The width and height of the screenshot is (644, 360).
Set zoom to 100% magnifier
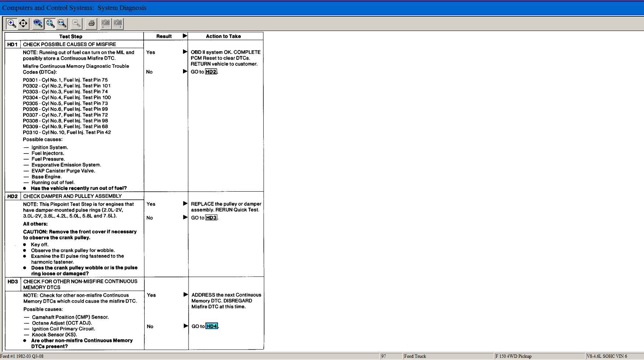38,24
